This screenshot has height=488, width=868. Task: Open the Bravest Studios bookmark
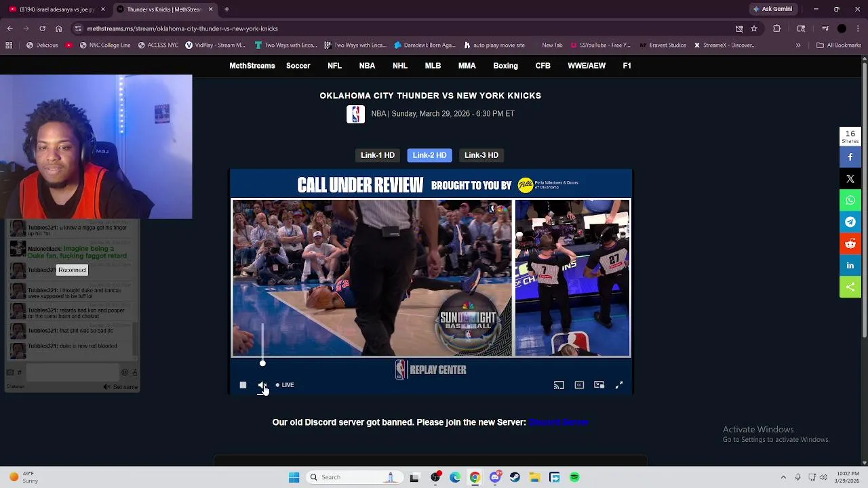(x=662, y=45)
